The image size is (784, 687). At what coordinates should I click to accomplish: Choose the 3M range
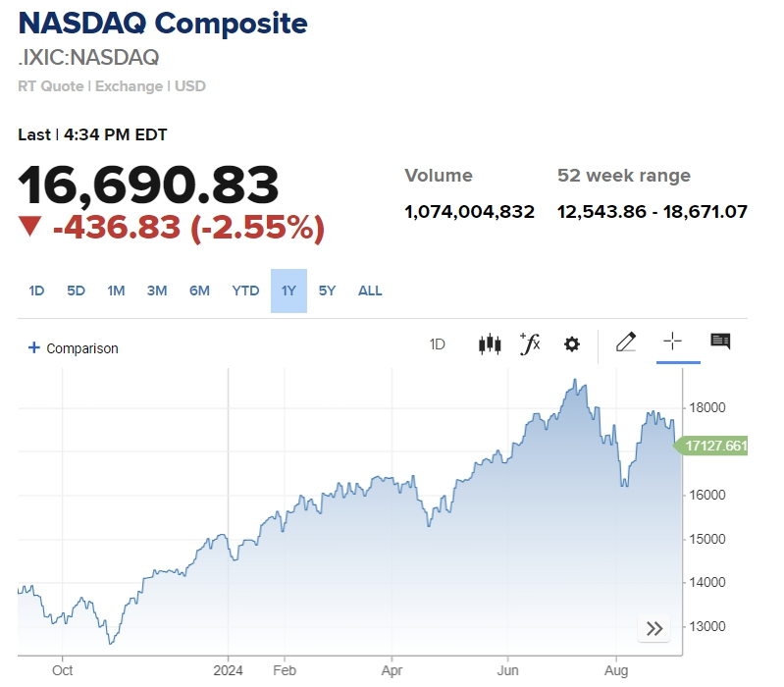pos(157,291)
